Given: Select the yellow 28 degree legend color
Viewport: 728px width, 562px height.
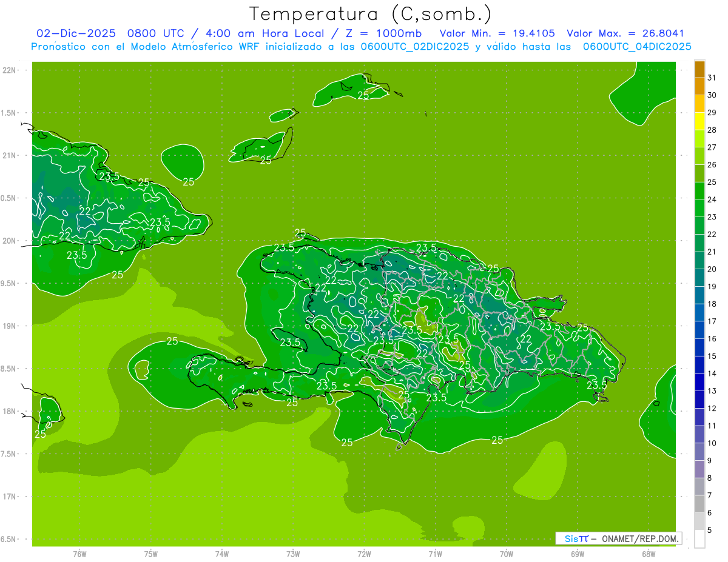Looking at the screenshot, I should [x=699, y=121].
